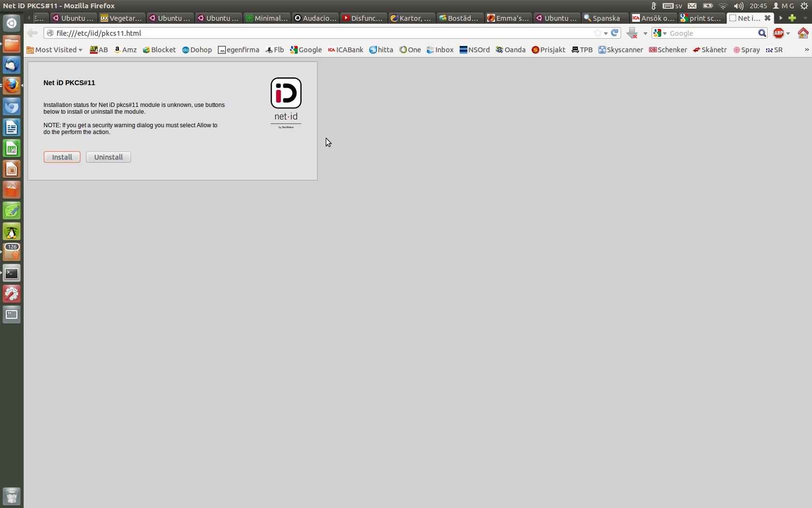
Task: Click Firefox icon in launcher
Action: coord(12,86)
